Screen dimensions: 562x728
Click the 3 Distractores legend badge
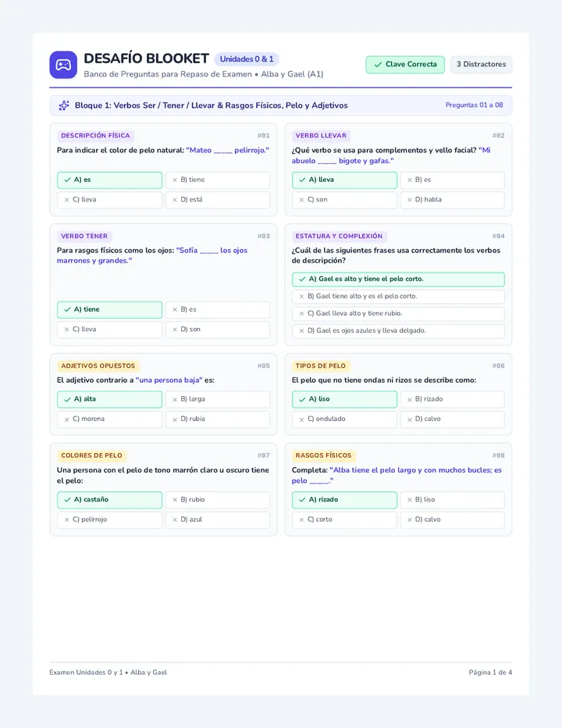tap(482, 65)
